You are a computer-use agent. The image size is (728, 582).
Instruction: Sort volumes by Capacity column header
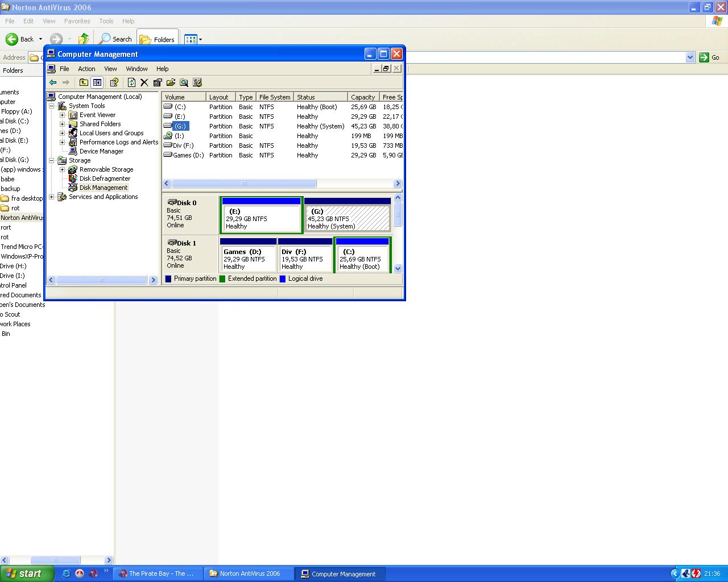pyautogui.click(x=363, y=97)
